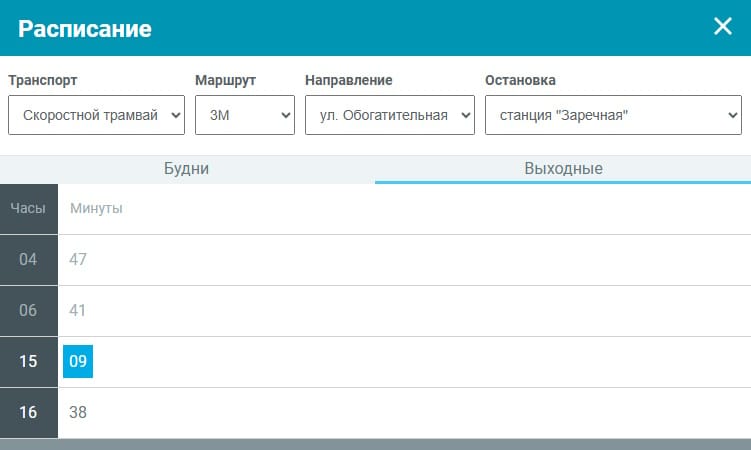
Task: Select the hour 06 row cell
Action: 28,310
